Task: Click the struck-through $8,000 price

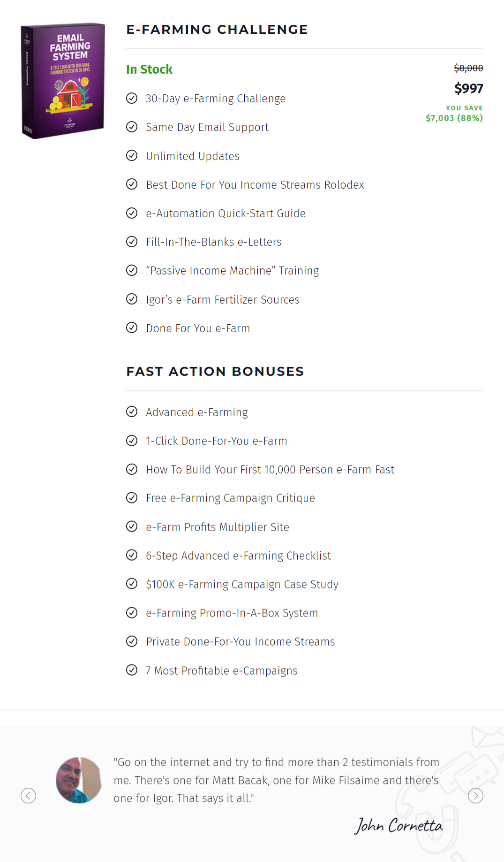Action: tap(468, 68)
